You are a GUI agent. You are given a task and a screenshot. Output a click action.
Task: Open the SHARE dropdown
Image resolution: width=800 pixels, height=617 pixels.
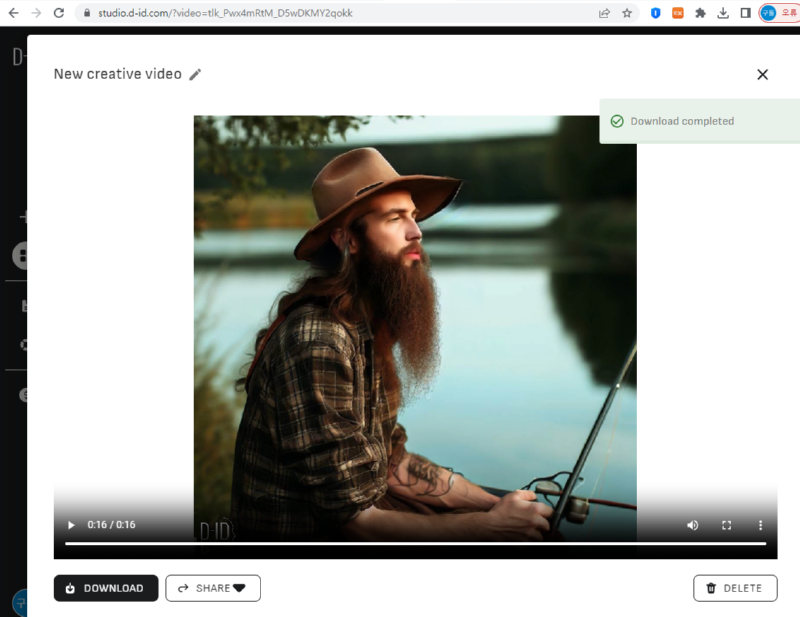pos(213,588)
